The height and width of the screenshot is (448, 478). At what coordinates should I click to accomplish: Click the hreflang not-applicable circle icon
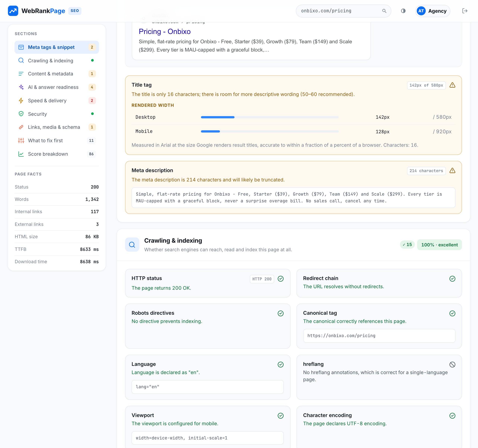pos(452,365)
